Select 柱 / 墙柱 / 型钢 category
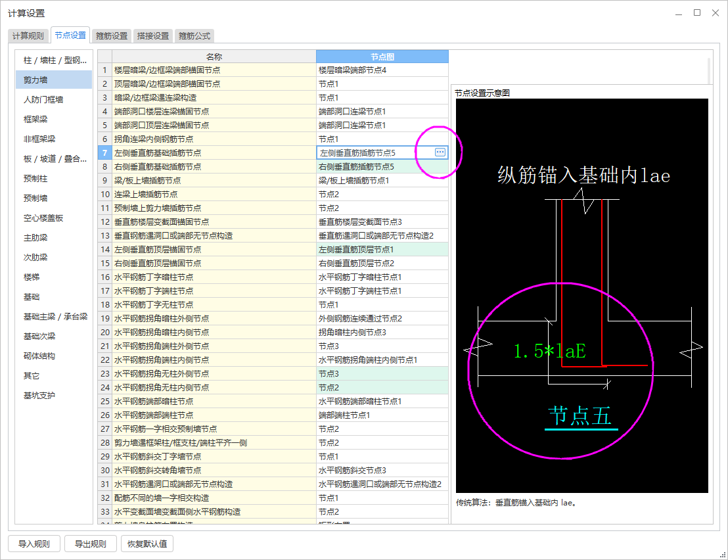Viewport: 728px width, 560px height. coord(55,60)
